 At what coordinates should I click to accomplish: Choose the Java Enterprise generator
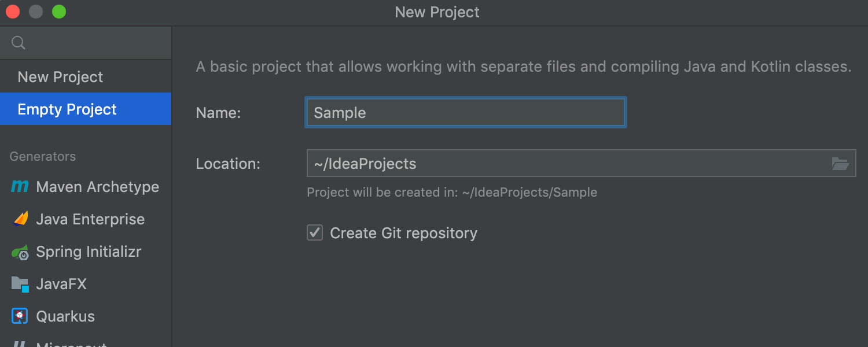(90, 219)
